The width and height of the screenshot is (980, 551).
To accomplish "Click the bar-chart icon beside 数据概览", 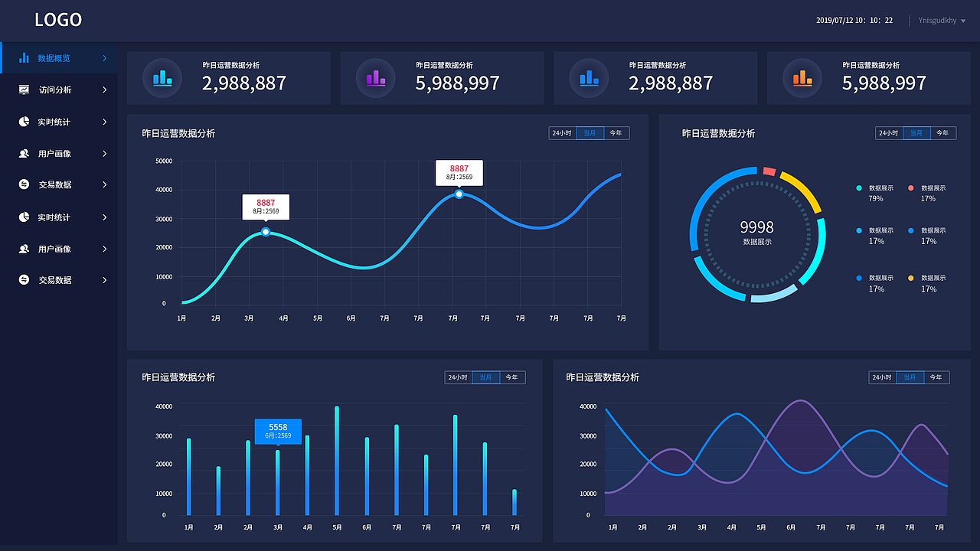I will (x=24, y=58).
